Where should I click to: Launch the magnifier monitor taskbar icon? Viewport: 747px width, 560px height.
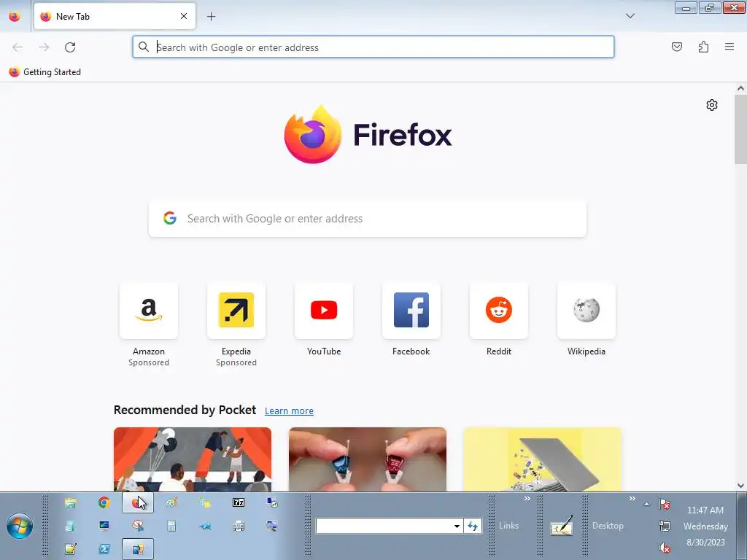272,526
